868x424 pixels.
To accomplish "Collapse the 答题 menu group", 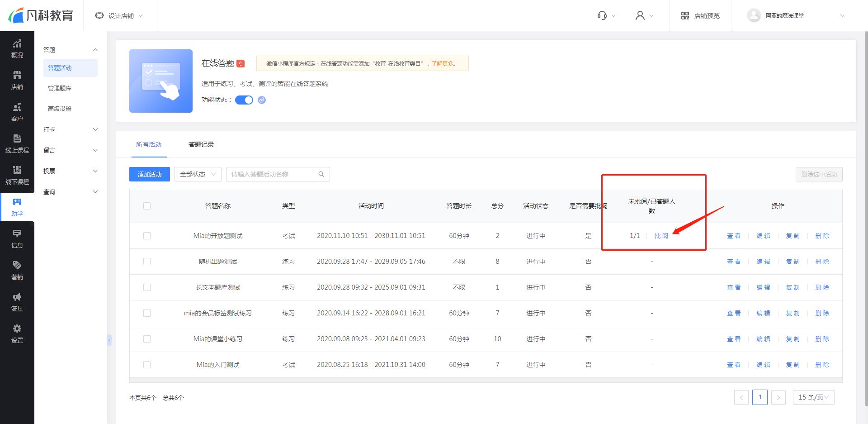I will coord(70,50).
